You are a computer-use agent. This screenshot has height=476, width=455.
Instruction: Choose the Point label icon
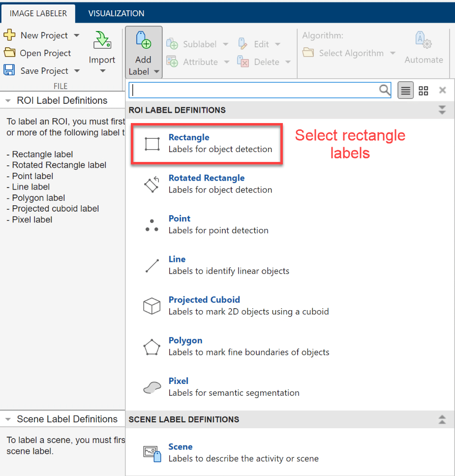click(152, 225)
